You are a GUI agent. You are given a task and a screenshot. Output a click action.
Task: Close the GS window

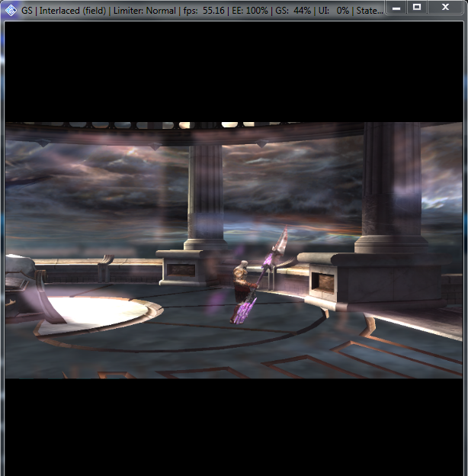[x=445, y=8]
